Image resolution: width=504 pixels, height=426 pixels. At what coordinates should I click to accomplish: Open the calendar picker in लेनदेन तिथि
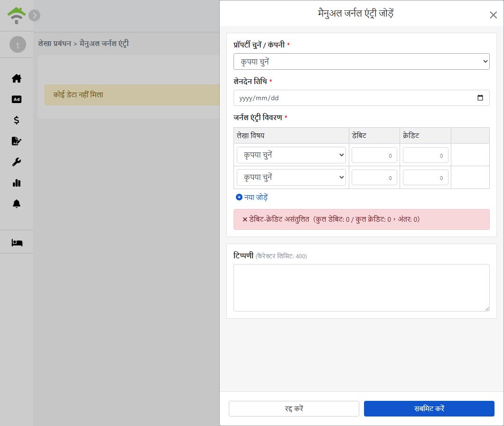[480, 98]
